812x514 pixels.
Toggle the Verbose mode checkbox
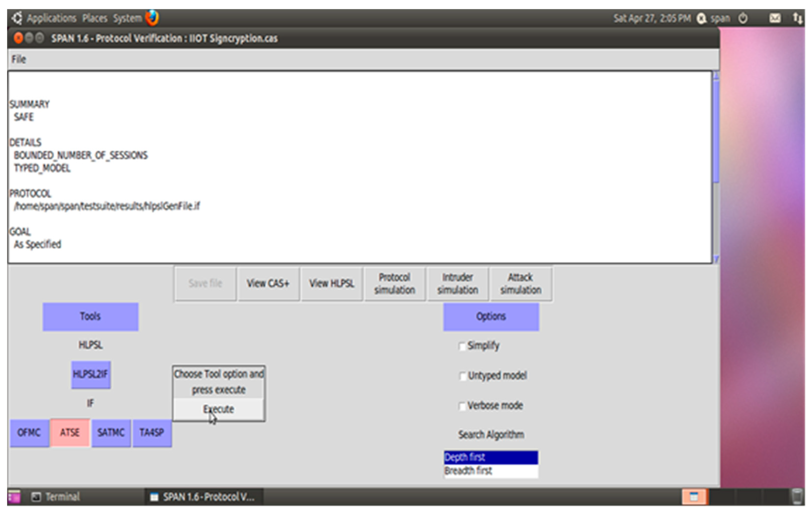pos(462,406)
